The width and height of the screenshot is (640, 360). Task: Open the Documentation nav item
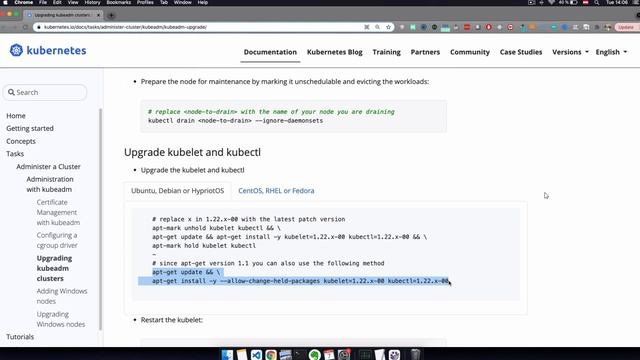click(270, 52)
